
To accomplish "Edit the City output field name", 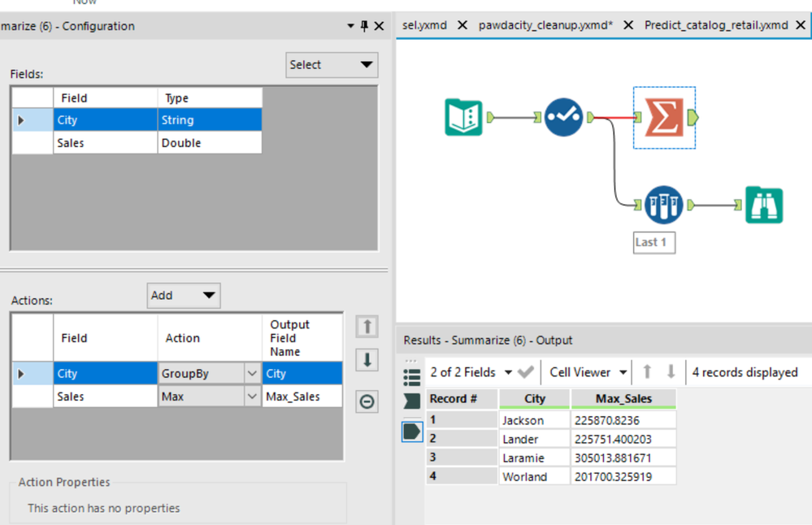I will point(302,373).
